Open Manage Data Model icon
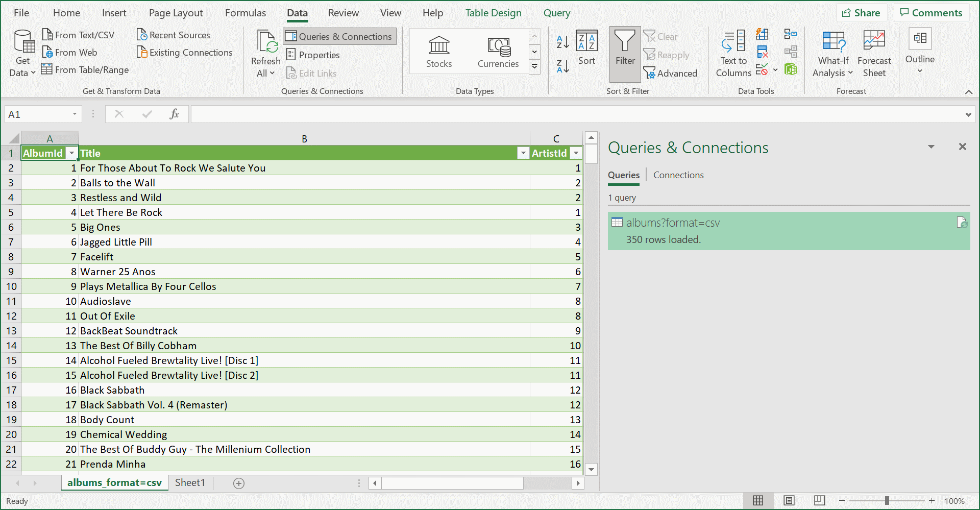Image resolution: width=980 pixels, height=510 pixels. click(791, 69)
